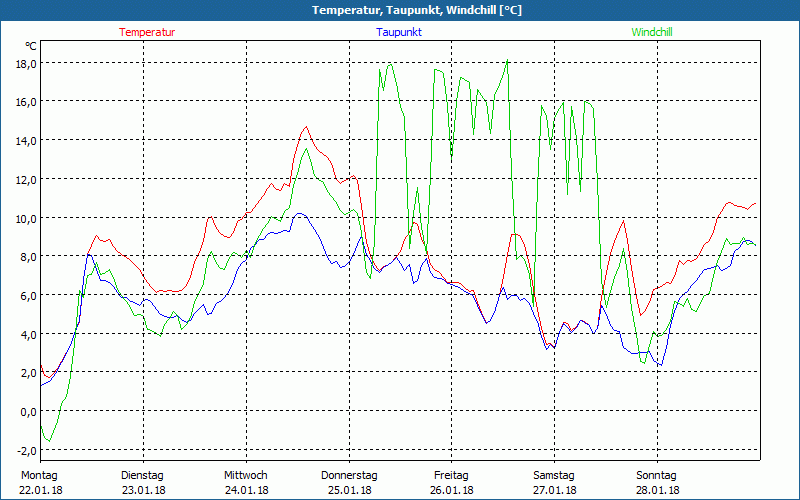Click the 8,0 y-axis value
This screenshot has width=800, height=500.
coord(28,257)
